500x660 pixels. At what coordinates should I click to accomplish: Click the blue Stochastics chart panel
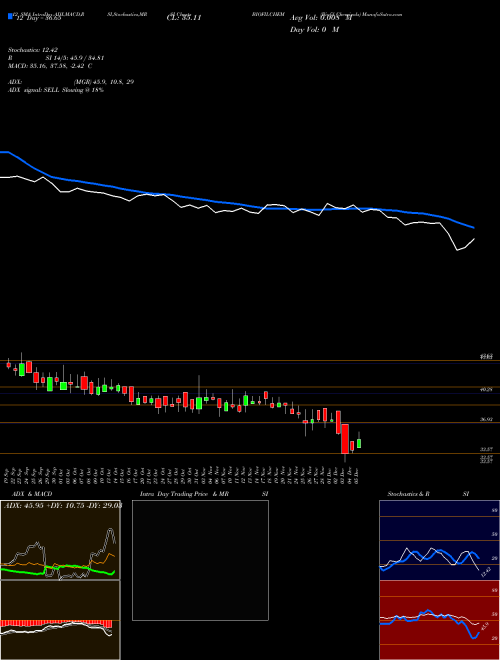[x=439, y=540]
